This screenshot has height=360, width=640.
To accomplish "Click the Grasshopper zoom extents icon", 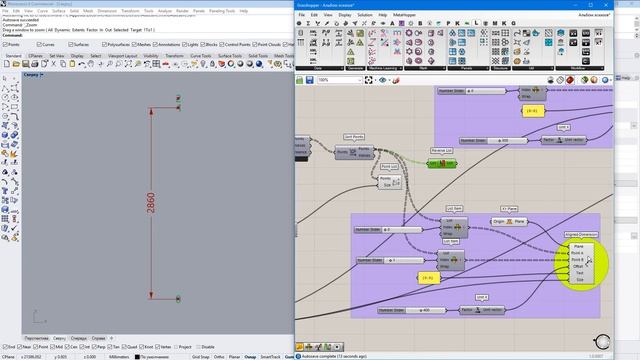I will coord(369,80).
